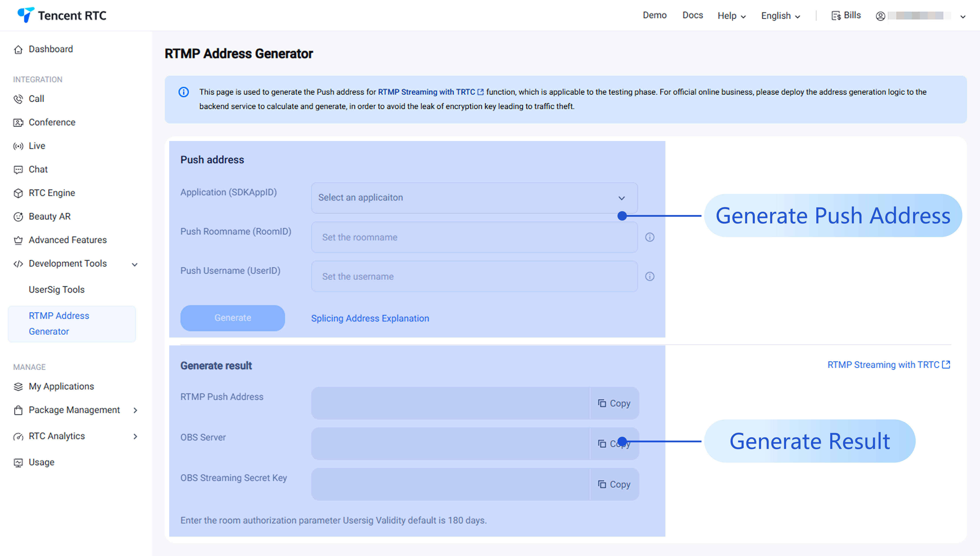Screen dimensions: 980x556
Task: Click the info icon next to roomname field
Action: coord(650,237)
